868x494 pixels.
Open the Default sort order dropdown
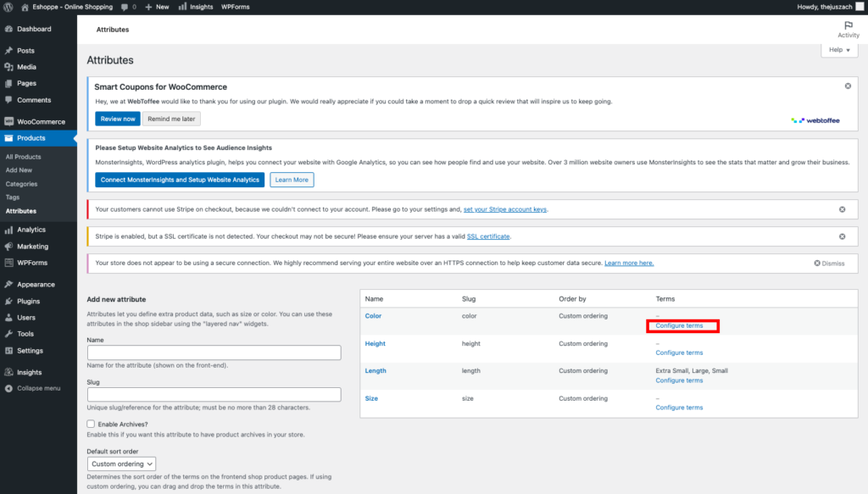click(122, 463)
